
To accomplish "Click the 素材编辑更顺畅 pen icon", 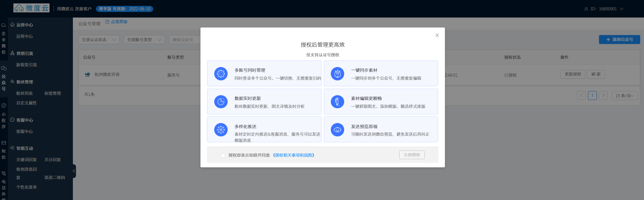I will click(x=337, y=102).
